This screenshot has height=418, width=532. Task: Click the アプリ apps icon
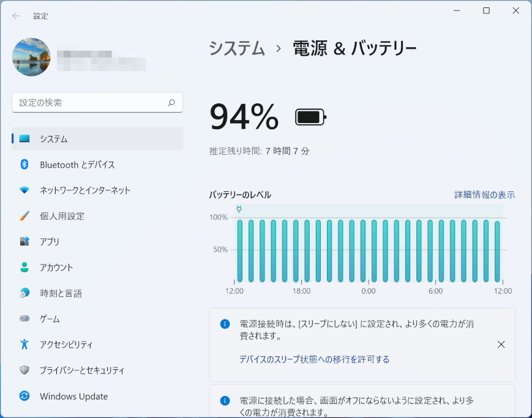(x=24, y=242)
